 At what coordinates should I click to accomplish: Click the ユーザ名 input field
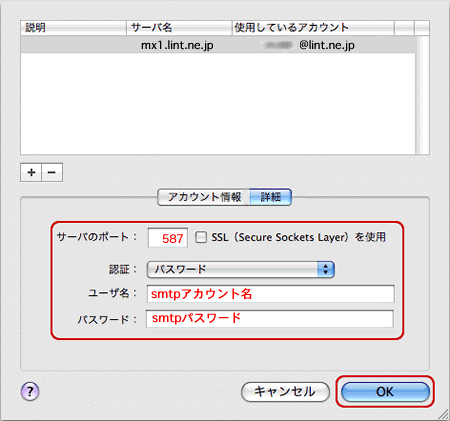(x=270, y=294)
